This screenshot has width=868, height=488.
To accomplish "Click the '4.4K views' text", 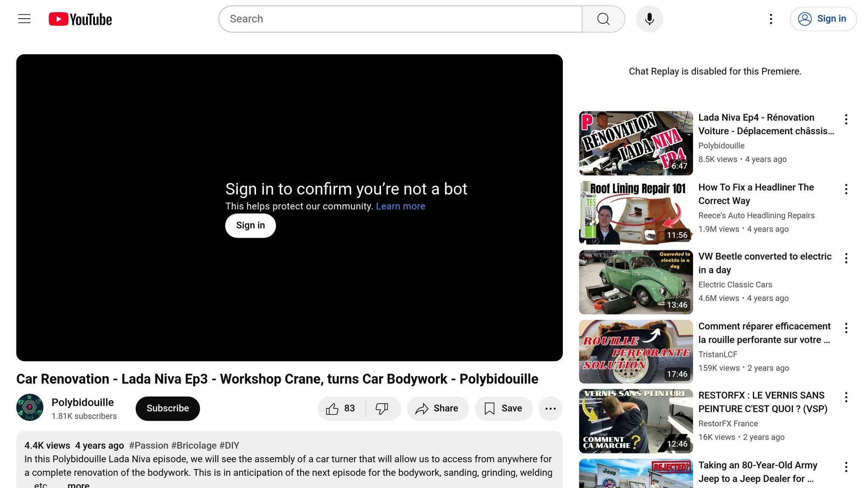I will click(47, 445).
